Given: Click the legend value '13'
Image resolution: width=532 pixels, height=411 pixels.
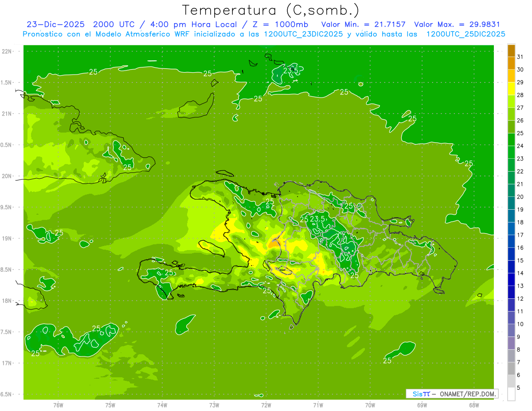Looking at the screenshot, I should coord(520,286).
